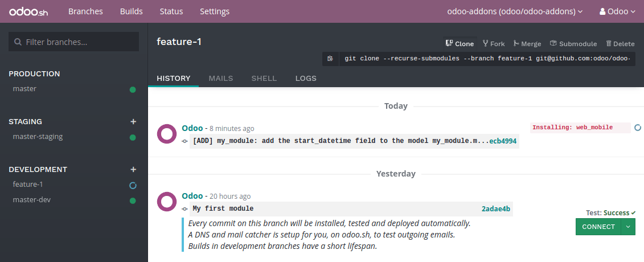Switch to the SHELL tab

coord(264,78)
